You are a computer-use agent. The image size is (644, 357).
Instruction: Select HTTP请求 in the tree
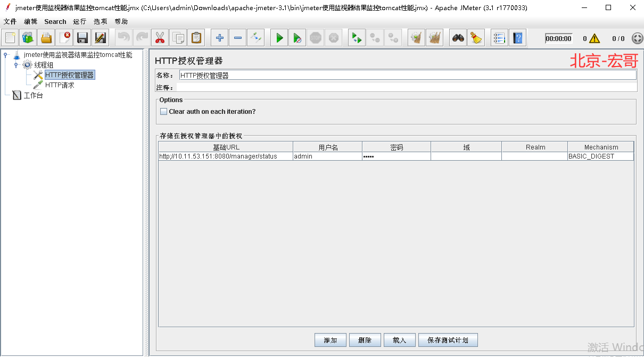coord(60,85)
